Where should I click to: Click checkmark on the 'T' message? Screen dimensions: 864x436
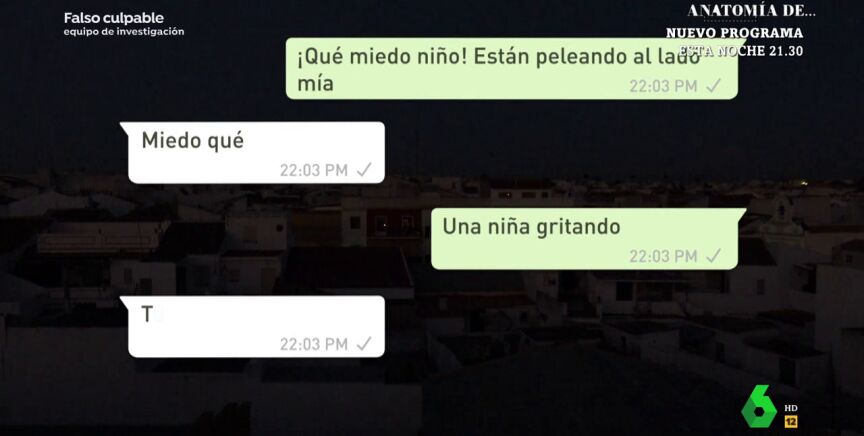coord(364,345)
